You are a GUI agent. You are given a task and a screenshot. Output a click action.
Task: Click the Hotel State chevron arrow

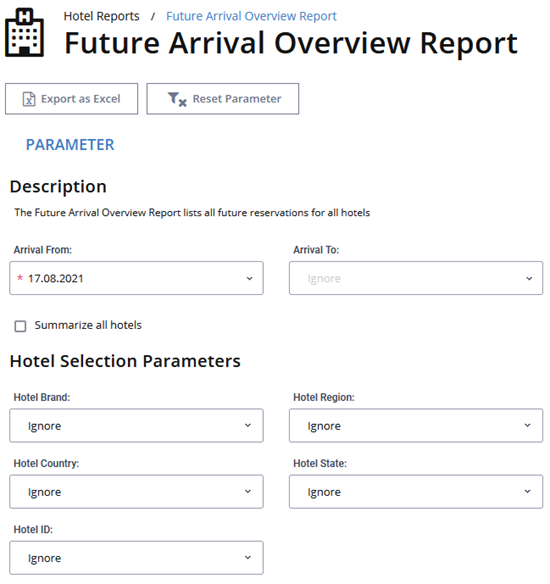click(x=527, y=491)
